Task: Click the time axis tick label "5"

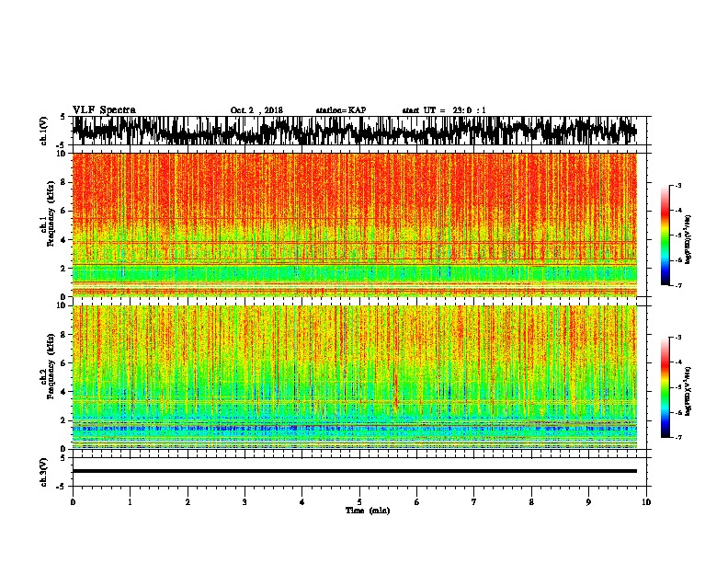Action: (x=359, y=502)
